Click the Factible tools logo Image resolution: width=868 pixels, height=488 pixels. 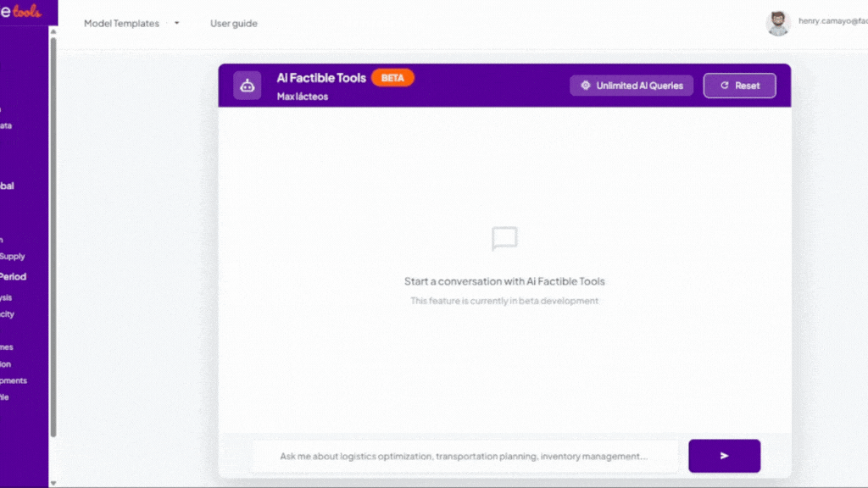pos(20,11)
